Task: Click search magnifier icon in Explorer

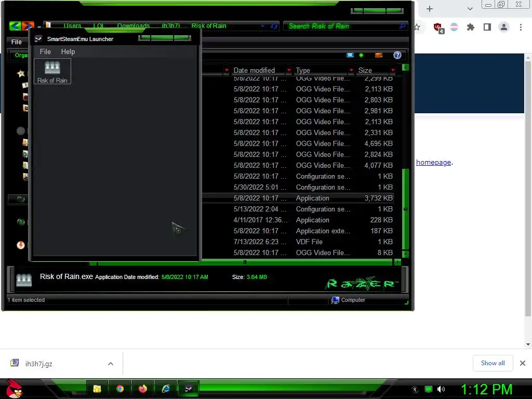Action: pos(403,26)
